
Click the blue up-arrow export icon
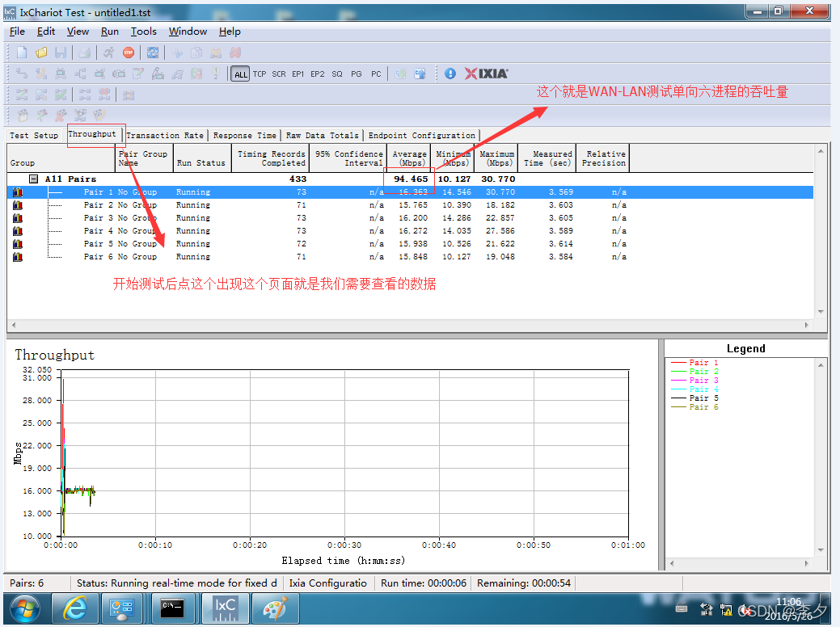tap(420, 74)
